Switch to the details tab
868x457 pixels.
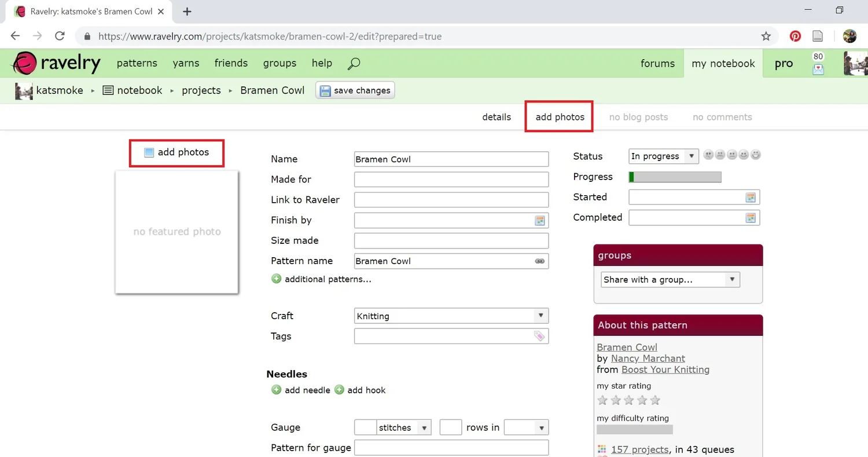[x=496, y=117]
